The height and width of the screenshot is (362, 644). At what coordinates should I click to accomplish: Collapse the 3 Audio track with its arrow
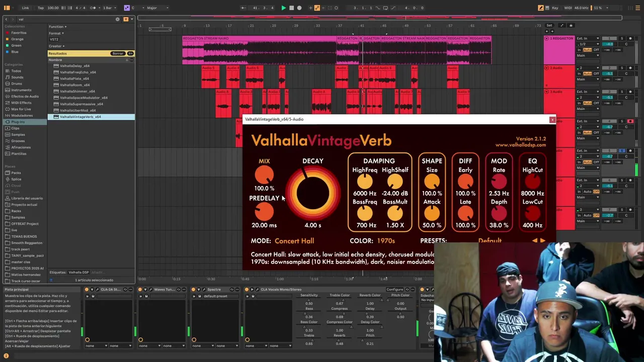tap(546, 92)
